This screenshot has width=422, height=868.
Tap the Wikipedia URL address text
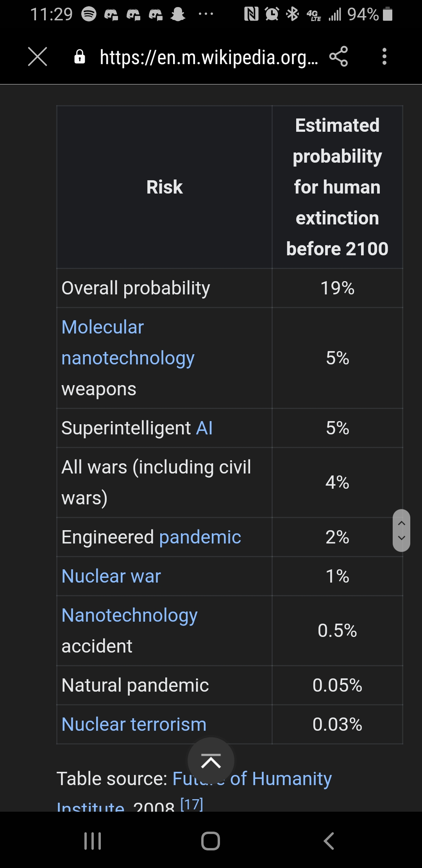click(x=209, y=57)
